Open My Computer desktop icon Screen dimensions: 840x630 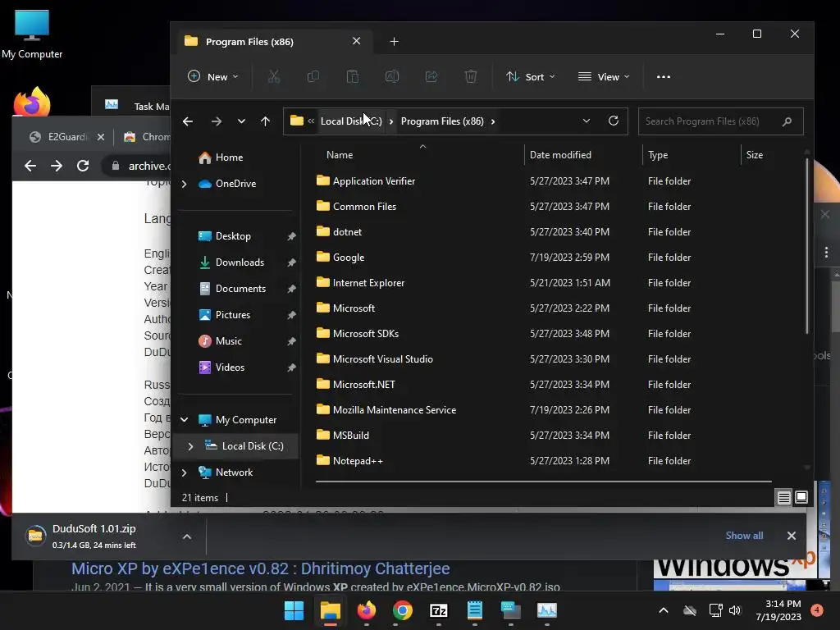[32, 34]
